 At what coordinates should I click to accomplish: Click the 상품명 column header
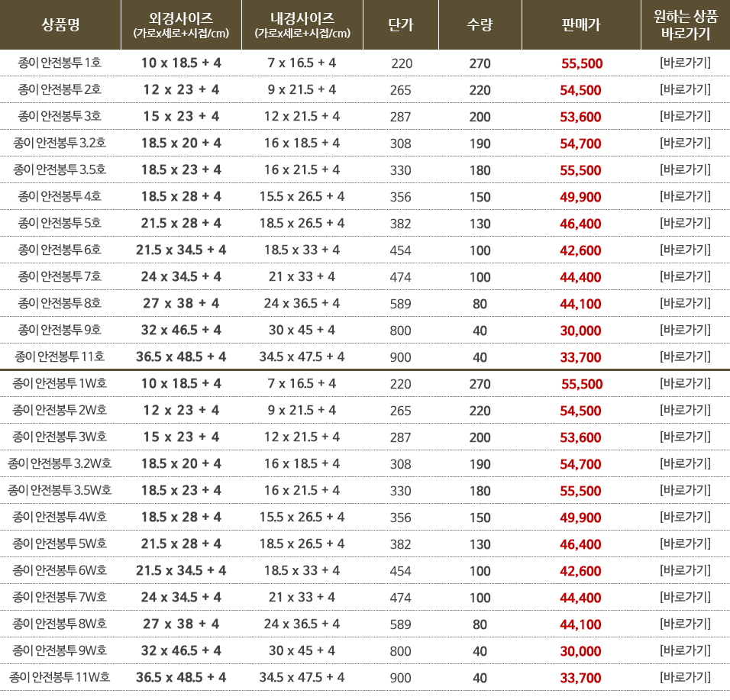(60, 24)
